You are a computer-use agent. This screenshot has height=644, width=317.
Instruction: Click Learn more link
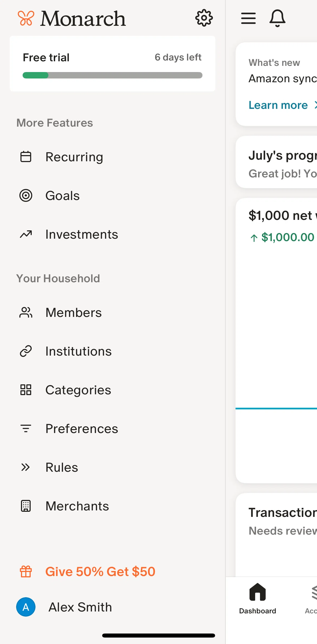click(x=278, y=105)
